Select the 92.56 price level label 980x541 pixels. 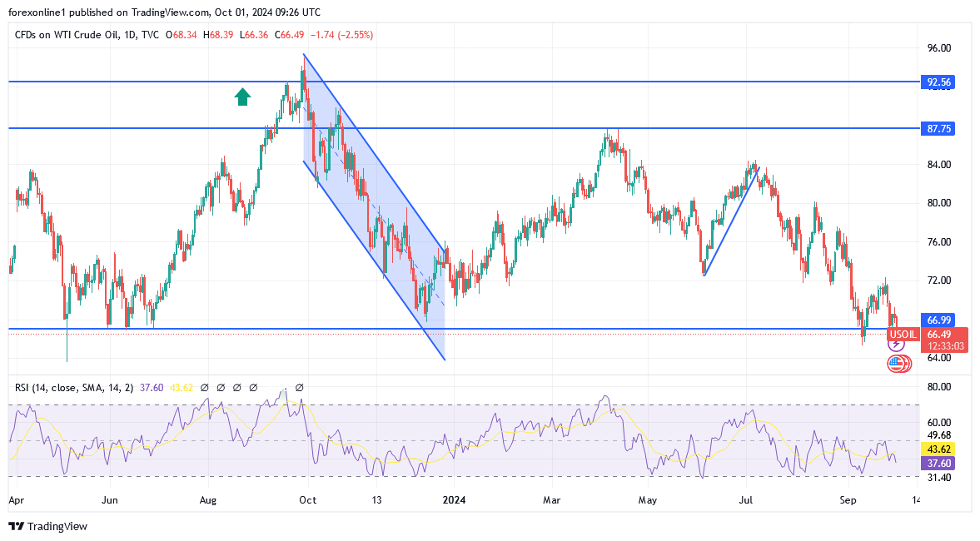coord(938,82)
